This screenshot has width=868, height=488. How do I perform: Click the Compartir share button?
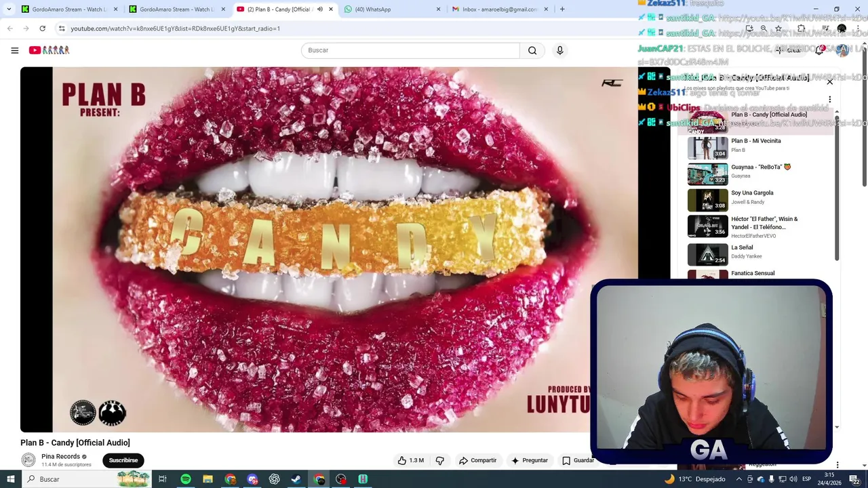tap(478, 460)
